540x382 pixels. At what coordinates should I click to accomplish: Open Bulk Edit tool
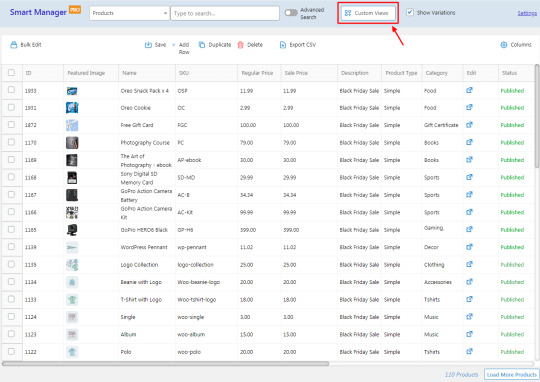25,45
